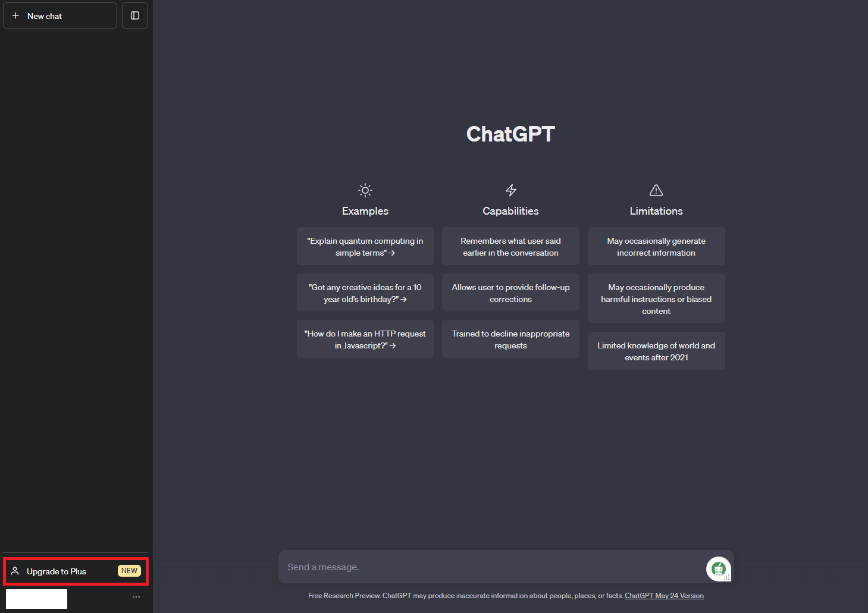Click the New chat button
This screenshot has width=868, height=613.
[x=60, y=16]
